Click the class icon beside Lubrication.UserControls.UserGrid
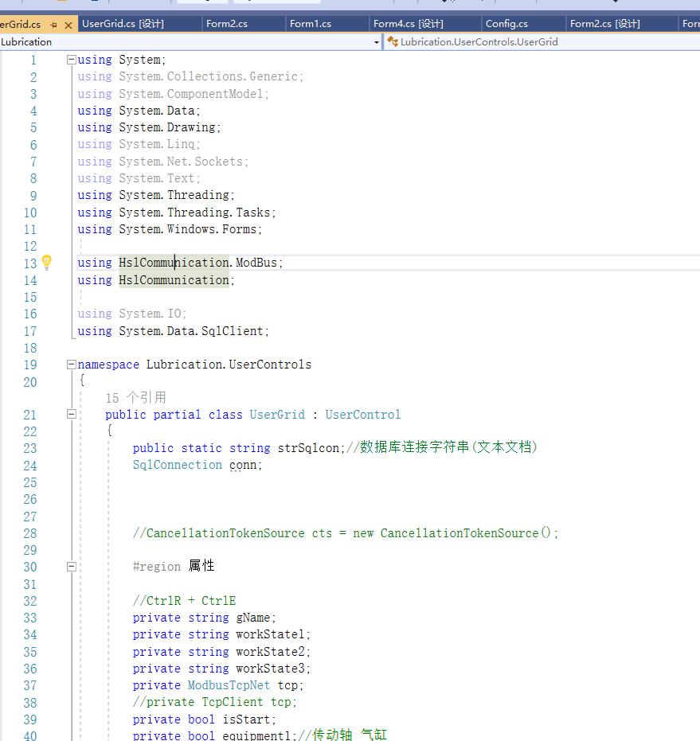Viewport: 700px width, 741px height. (393, 41)
